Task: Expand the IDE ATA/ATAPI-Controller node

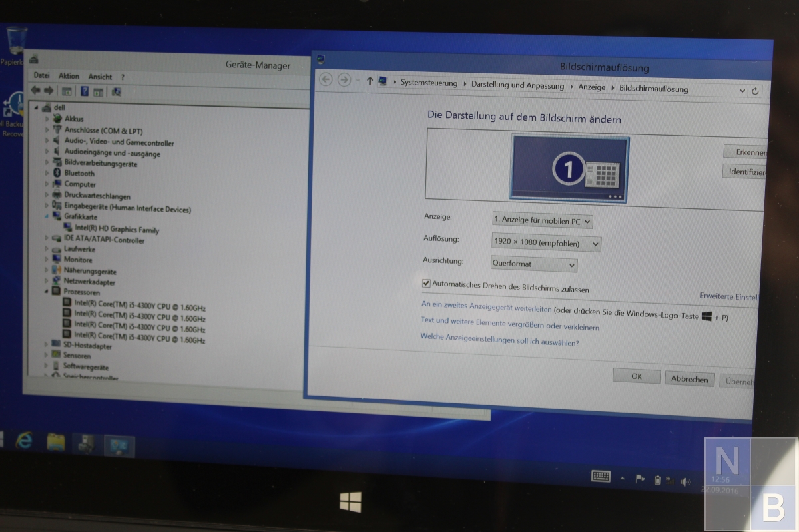Action: click(47, 238)
